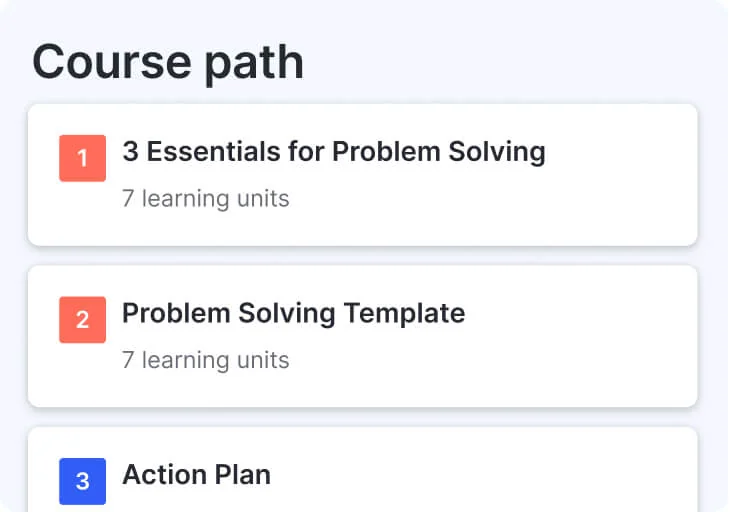Click the red number 2 badge
Image resolution: width=732 pixels, height=512 pixels.
coord(83,320)
